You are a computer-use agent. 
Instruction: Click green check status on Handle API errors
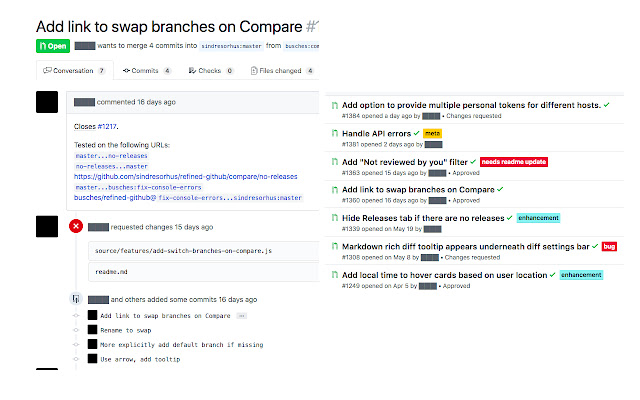coord(415,133)
